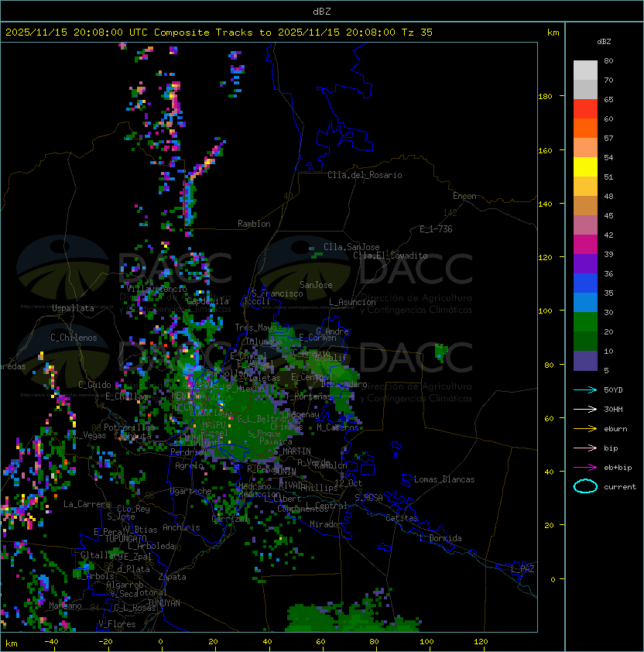Click the 'C_Chilenos' map label
This screenshot has height=652, width=644.
click(x=74, y=338)
